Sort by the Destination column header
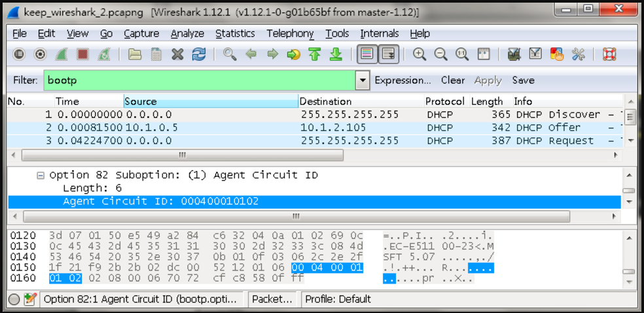 [361, 101]
